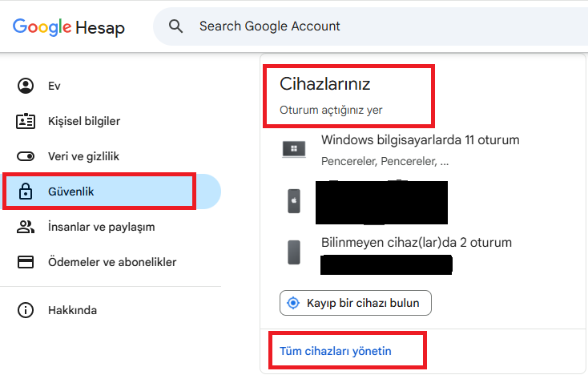Select Veri ve gizlilik in sidebar

coord(83,156)
